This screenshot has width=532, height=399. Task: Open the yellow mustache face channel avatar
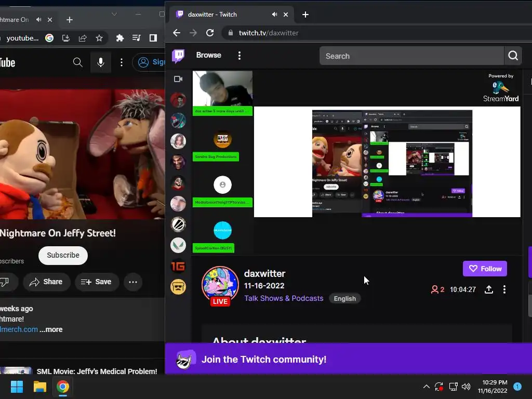coord(178,287)
